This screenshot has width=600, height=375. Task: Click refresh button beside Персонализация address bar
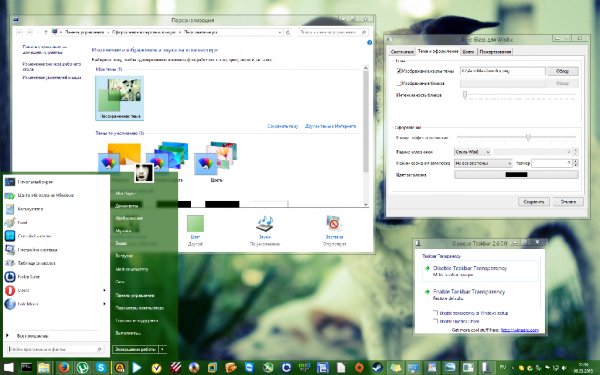point(288,33)
